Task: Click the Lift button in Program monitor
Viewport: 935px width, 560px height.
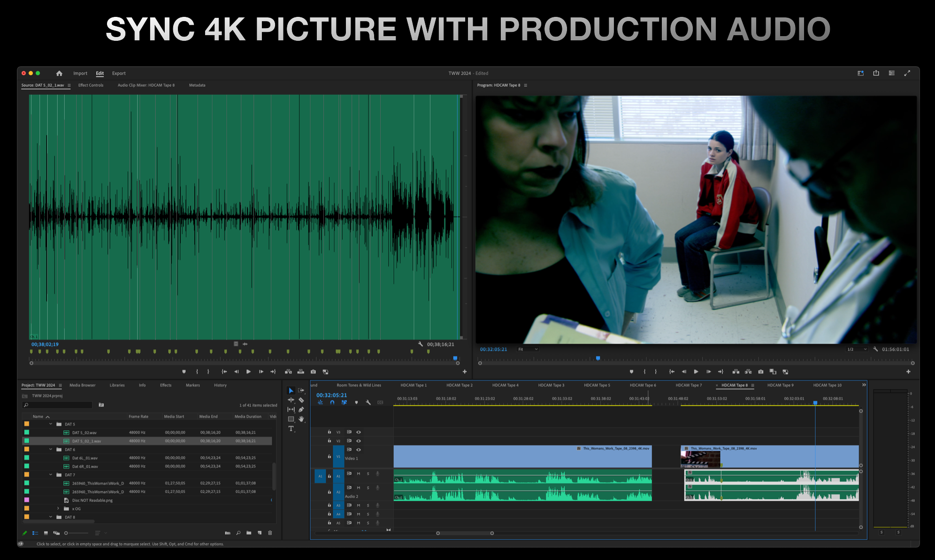Action: click(x=736, y=371)
